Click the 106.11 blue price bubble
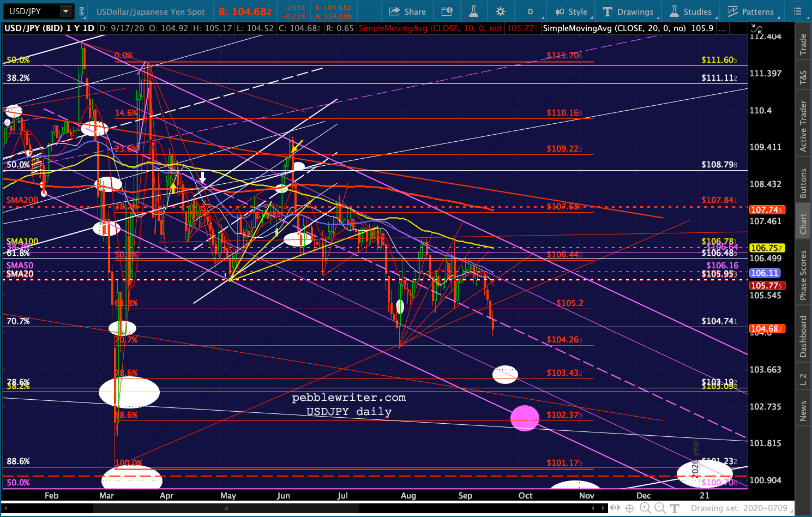The image size is (812, 517). 765,273
